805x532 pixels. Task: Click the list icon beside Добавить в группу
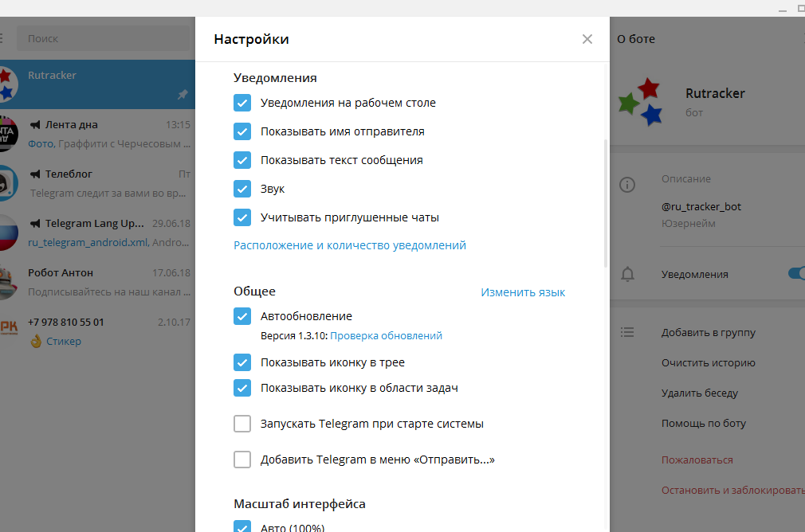point(627,332)
